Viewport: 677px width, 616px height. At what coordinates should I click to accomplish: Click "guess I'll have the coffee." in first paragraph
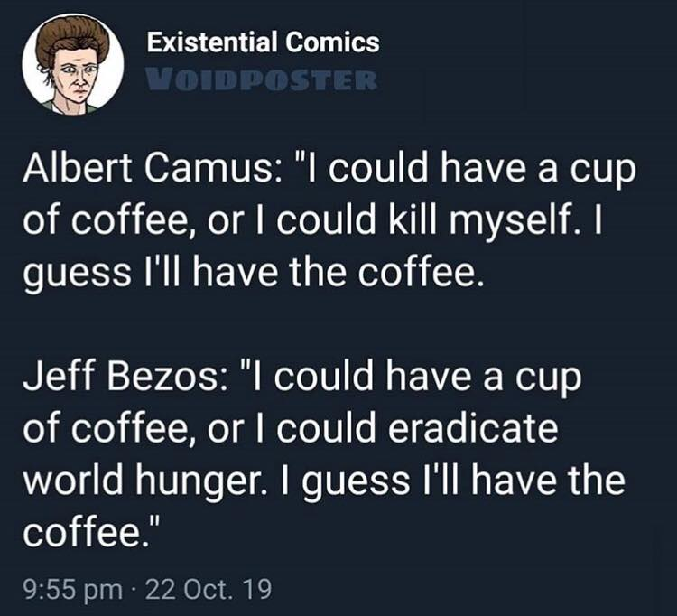coord(252,275)
